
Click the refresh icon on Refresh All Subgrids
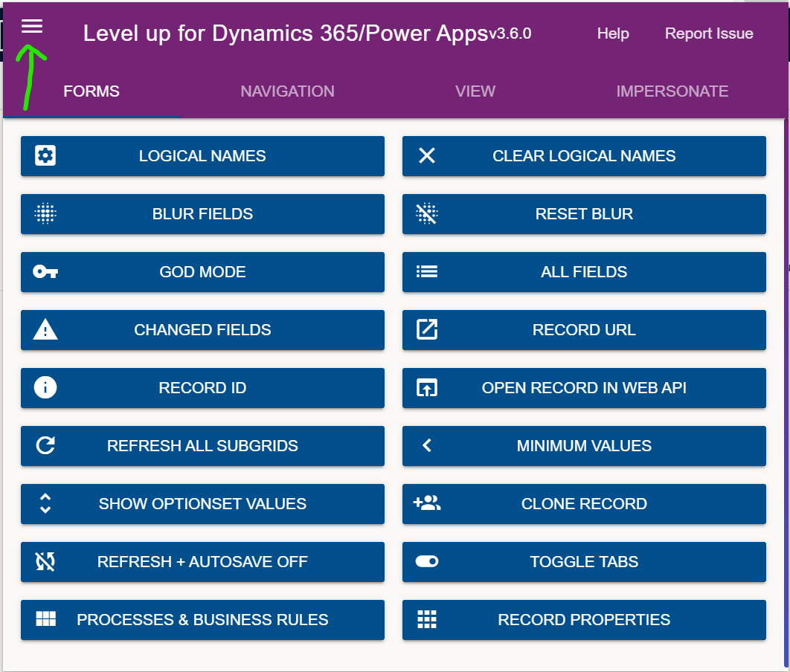coord(45,446)
